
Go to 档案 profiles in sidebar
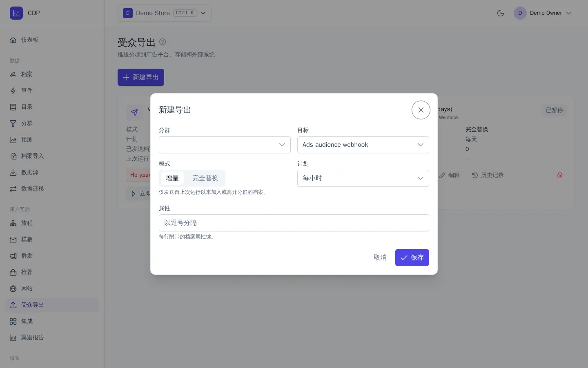[52, 74]
